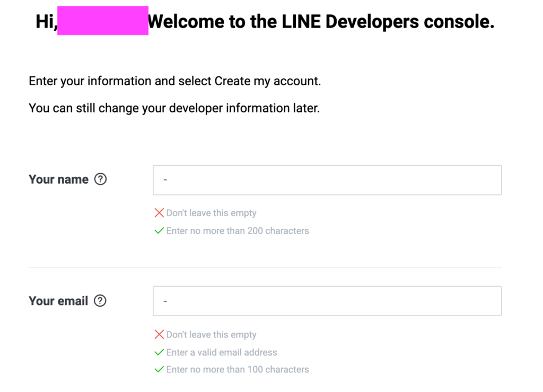Click the green check beside the 200 characters rule
This screenshot has height=392, width=543.
tap(159, 231)
